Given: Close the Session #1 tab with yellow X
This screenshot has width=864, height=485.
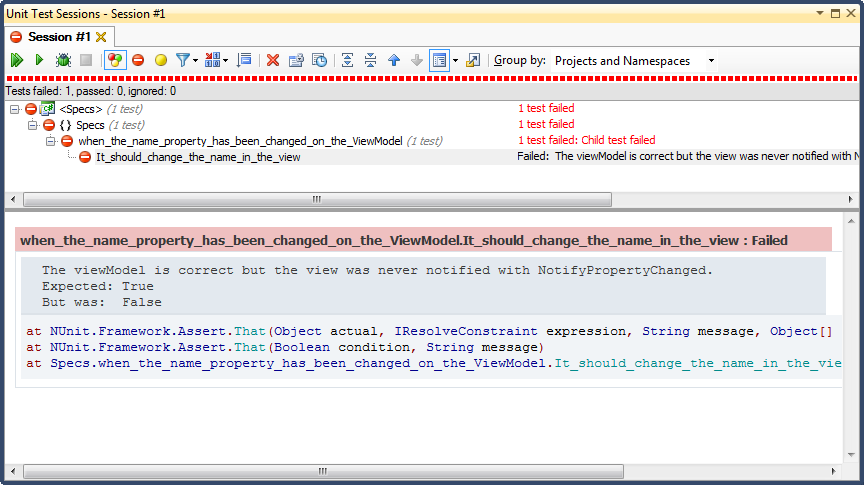Looking at the screenshot, I should point(101,37).
